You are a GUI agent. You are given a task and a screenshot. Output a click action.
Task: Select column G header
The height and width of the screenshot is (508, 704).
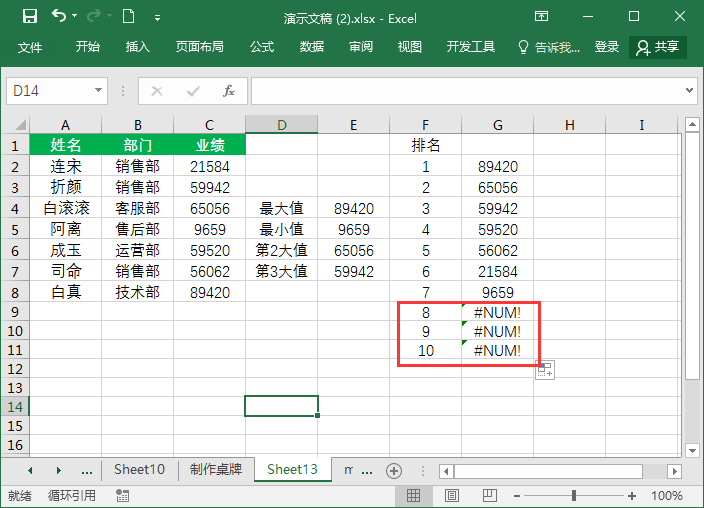497,125
